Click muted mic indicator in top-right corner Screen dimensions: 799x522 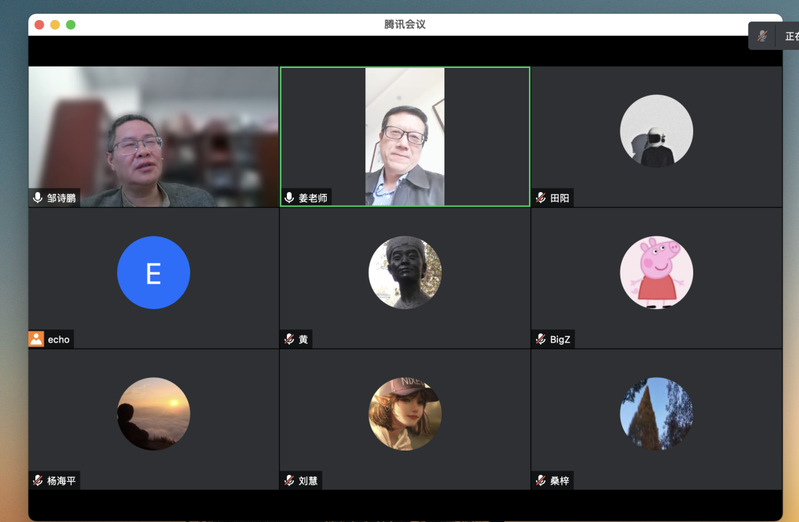[x=763, y=36]
